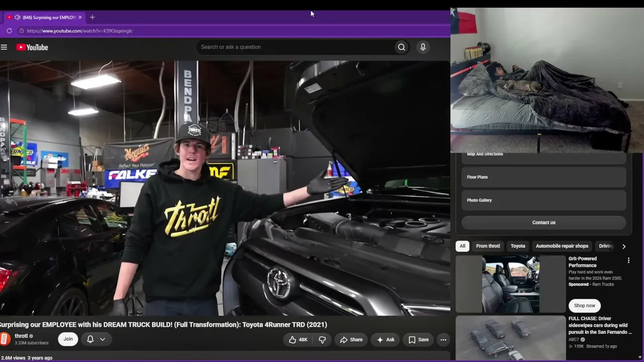Dislike the video
644x362 pixels.
[323, 340]
